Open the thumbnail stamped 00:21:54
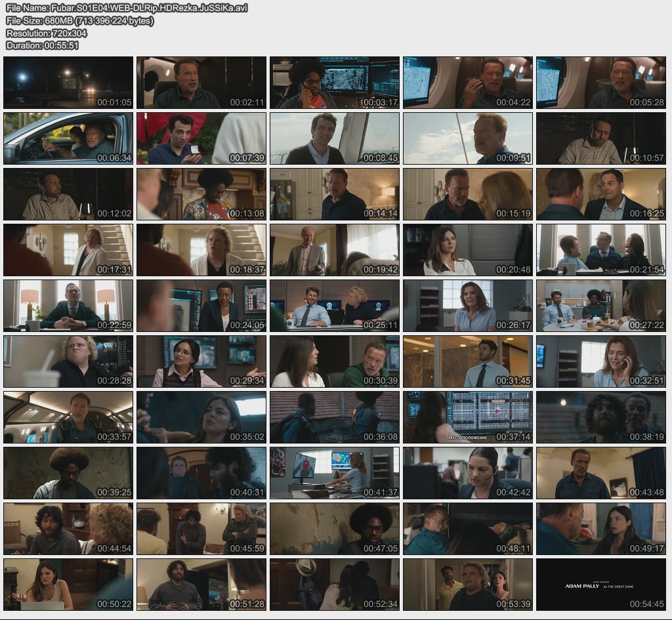The image size is (672, 620). [x=601, y=250]
